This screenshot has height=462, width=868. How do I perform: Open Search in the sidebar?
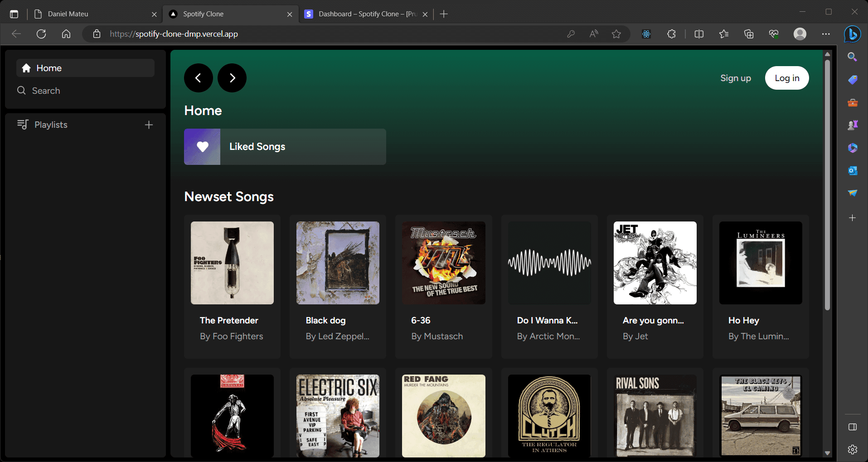(85, 91)
